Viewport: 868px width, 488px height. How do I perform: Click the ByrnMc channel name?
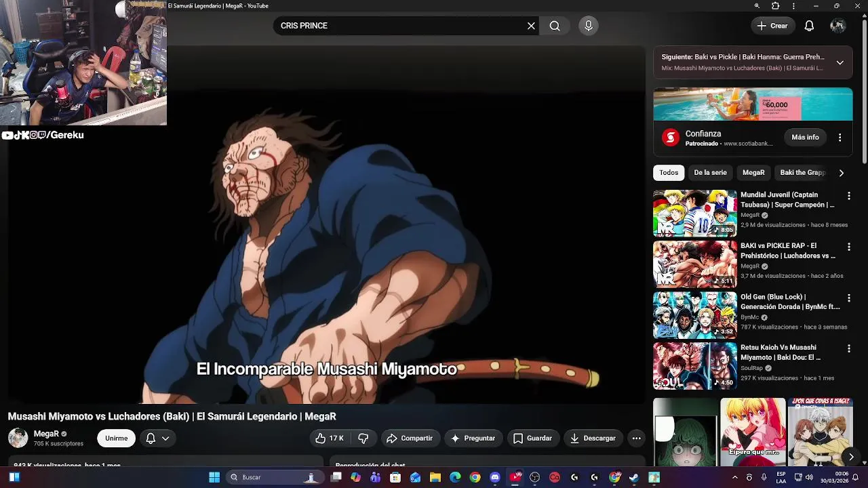[749, 317]
